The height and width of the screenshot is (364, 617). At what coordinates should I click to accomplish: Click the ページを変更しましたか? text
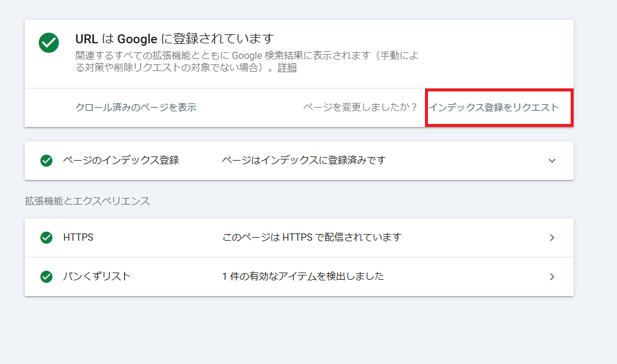pos(359,107)
